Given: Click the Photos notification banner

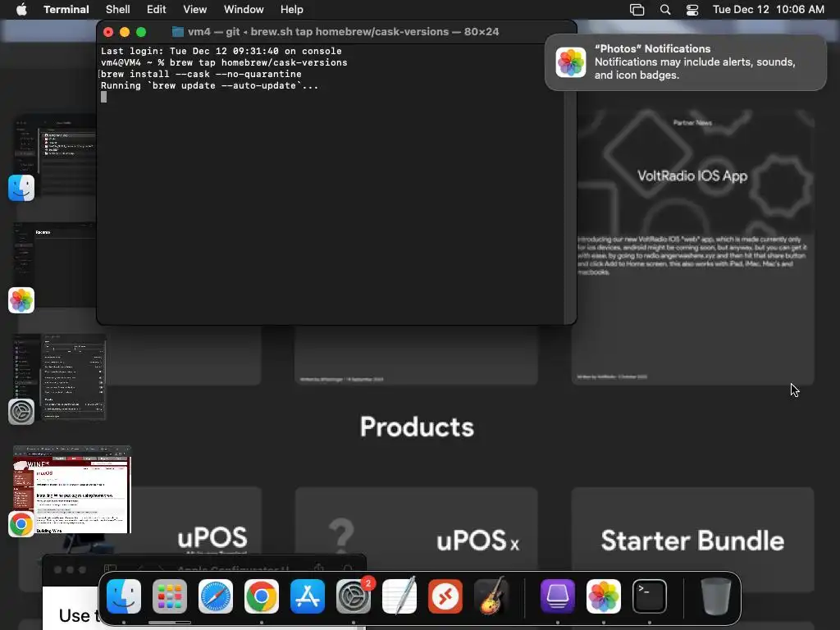Looking at the screenshot, I should click(x=686, y=62).
